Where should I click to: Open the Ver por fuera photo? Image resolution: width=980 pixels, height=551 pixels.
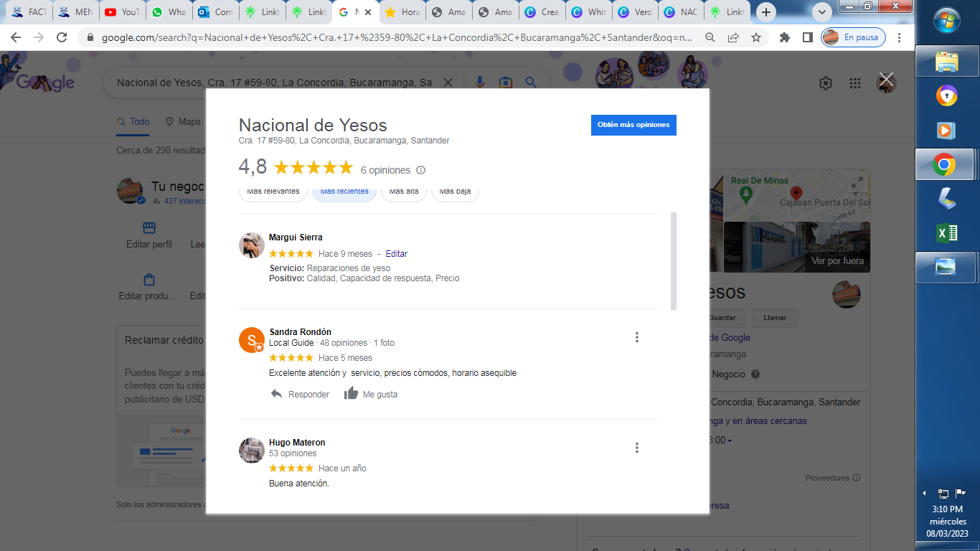(797, 247)
